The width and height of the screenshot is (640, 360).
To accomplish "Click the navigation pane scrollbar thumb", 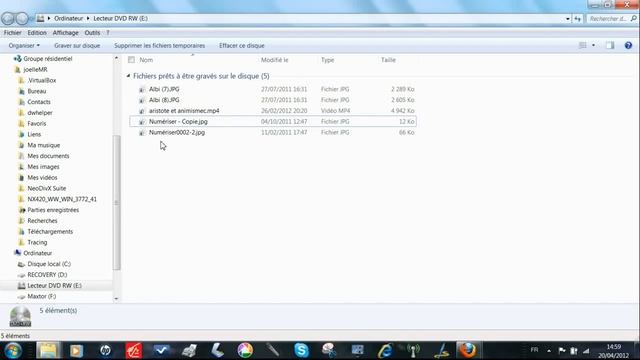I will click(x=117, y=202).
